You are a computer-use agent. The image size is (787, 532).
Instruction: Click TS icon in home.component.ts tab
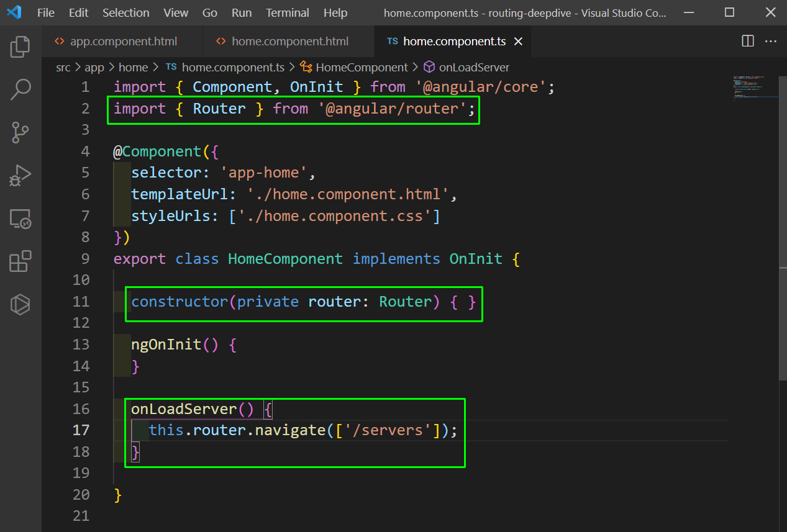pyautogui.click(x=393, y=42)
